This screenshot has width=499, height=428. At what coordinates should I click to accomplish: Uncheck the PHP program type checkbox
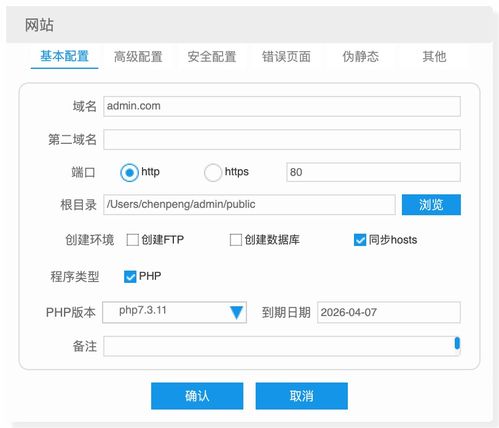(130, 276)
